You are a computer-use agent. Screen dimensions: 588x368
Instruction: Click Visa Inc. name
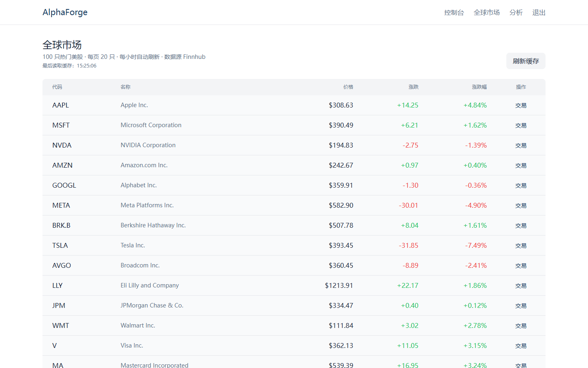(x=132, y=346)
